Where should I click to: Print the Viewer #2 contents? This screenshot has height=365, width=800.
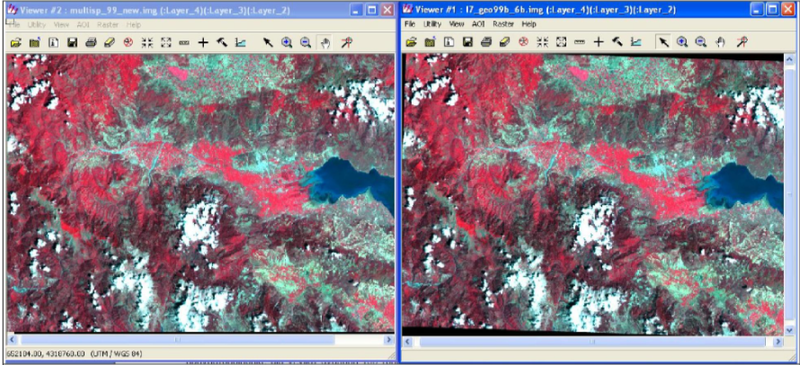91,43
